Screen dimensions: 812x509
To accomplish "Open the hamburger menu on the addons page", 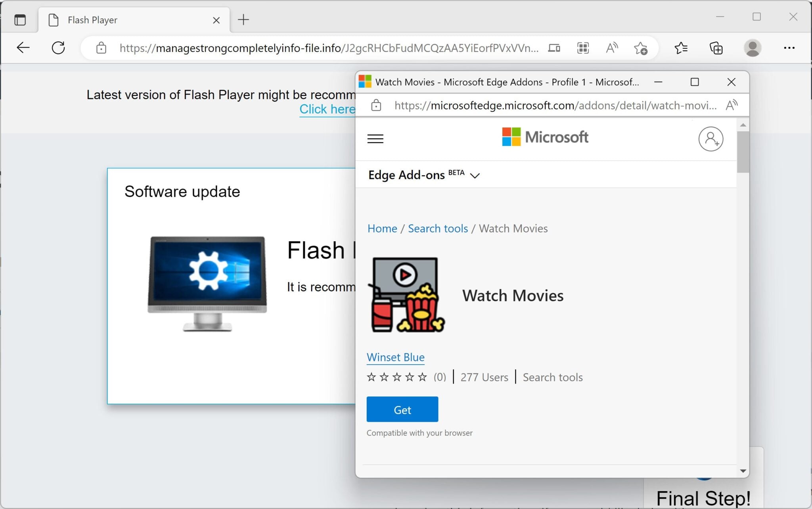I will click(x=375, y=138).
